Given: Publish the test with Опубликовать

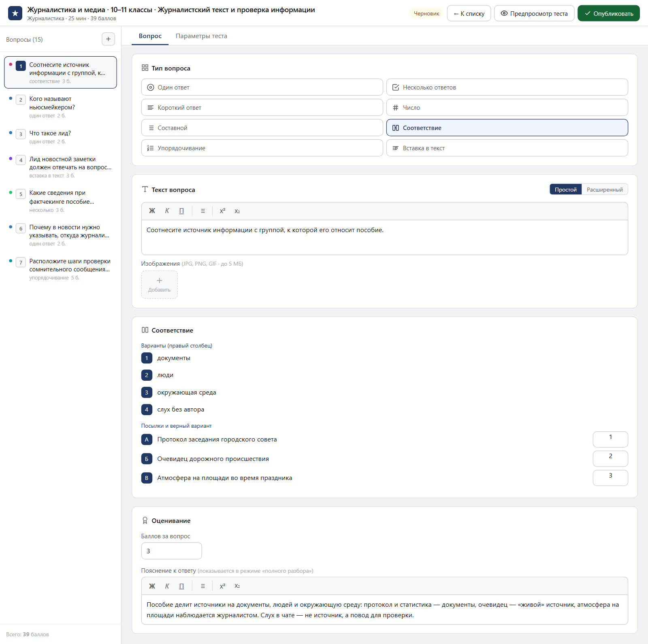Looking at the screenshot, I should point(609,13).
